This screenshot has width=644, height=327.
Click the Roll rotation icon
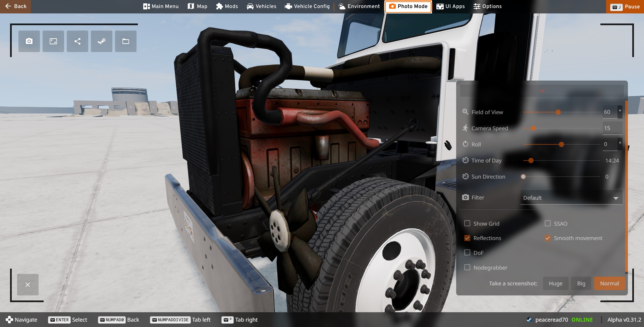pyautogui.click(x=465, y=144)
